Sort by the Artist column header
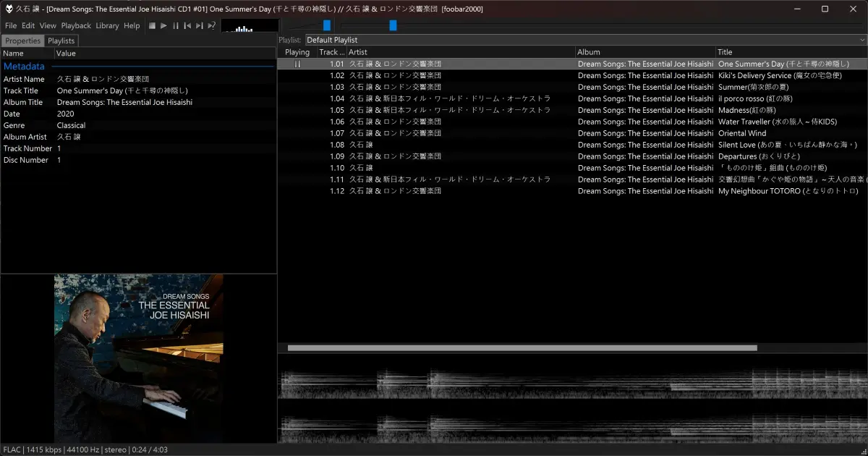Viewport: 868px width, 456px height. coord(461,52)
